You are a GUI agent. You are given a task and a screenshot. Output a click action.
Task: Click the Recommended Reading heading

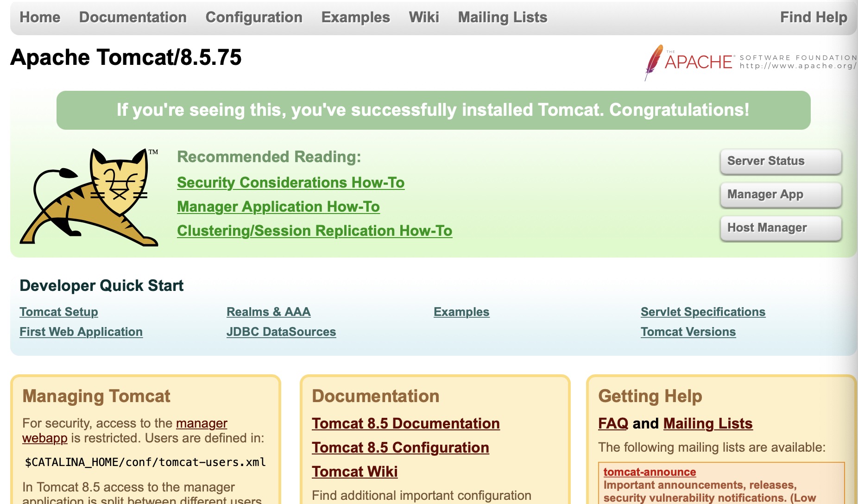point(269,157)
